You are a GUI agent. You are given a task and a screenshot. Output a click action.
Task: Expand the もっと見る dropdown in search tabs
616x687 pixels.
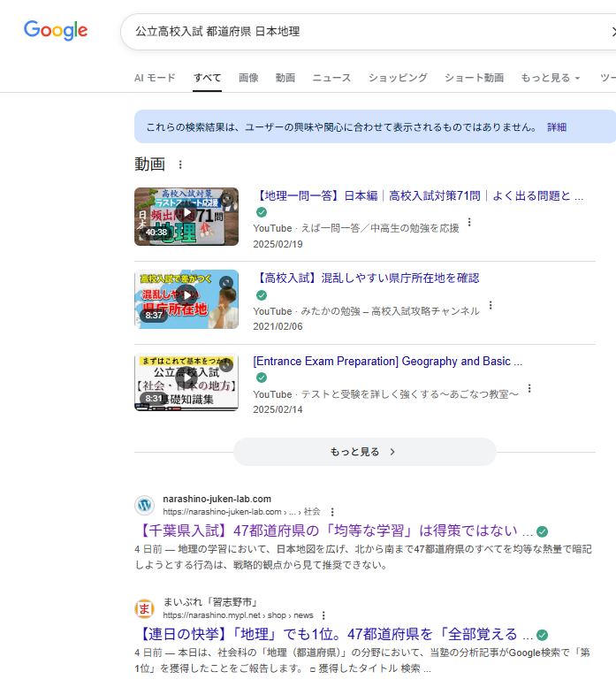click(x=550, y=78)
